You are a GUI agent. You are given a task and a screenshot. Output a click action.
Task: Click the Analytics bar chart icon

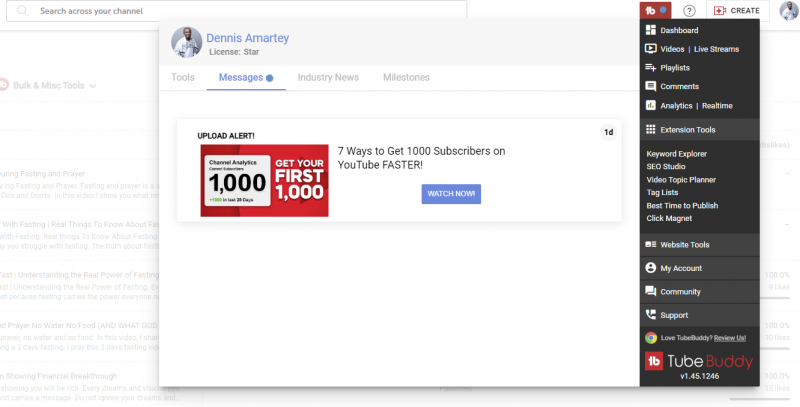(x=650, y=105)
